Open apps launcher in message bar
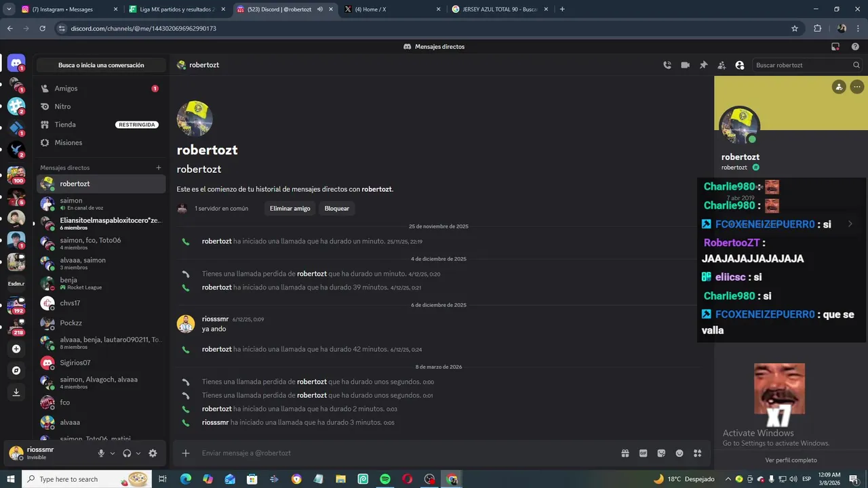The width and height of the screenshot is (868, 488). (697, 453)
